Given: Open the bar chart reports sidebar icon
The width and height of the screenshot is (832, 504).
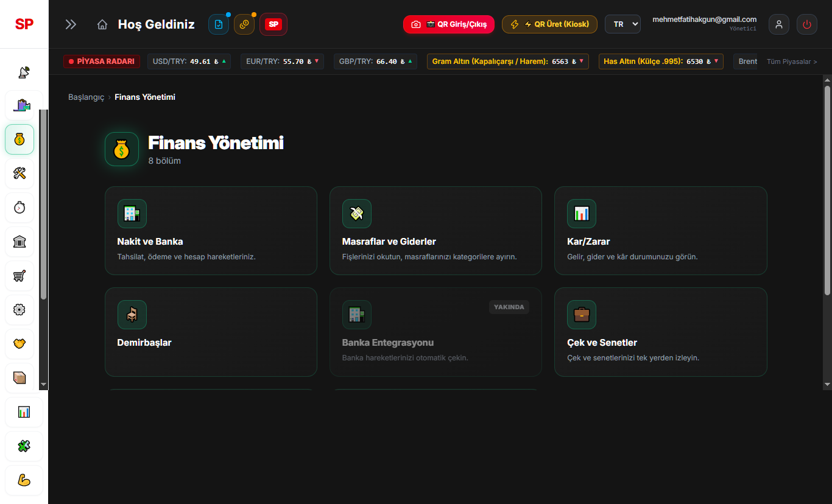Looking at the screenshot, I should pos(24,412).
